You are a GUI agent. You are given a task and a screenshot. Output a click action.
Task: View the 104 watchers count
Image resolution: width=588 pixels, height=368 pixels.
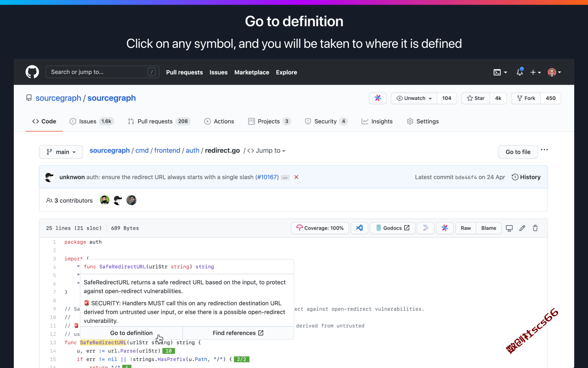tap(447, 98)
